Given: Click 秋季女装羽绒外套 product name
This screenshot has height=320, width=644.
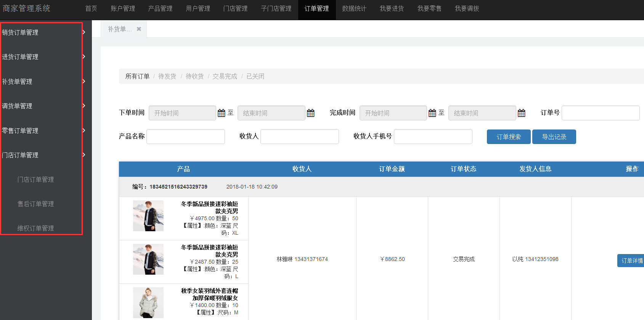Looking at the screenshot, I should [209, 294].
